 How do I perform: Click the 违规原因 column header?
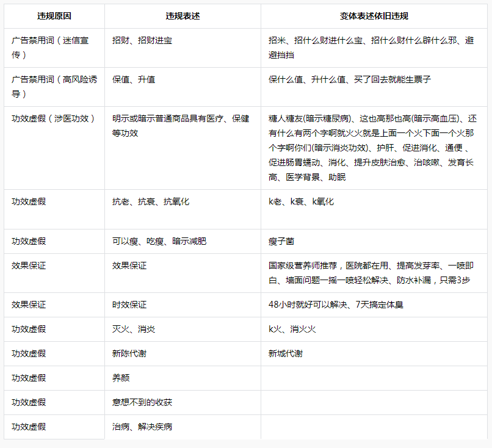coord(54,16)
